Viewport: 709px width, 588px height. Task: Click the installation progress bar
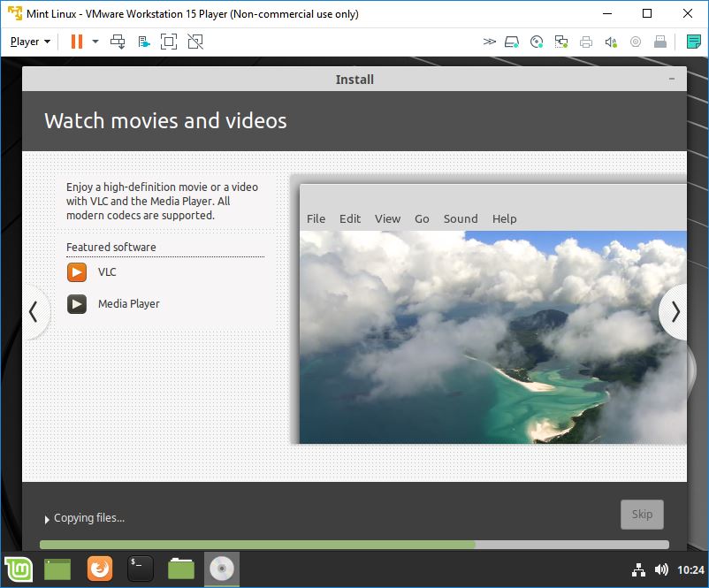coord(354,545)
